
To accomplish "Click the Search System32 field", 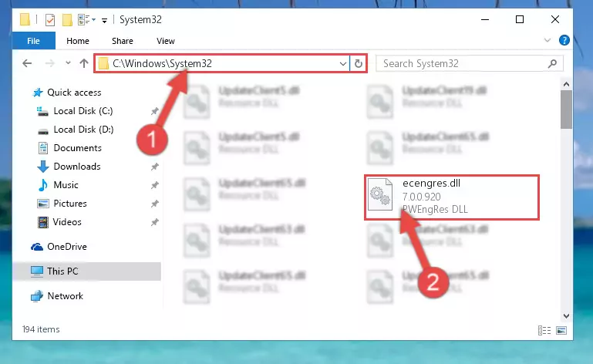I will (x=470, y=63).
